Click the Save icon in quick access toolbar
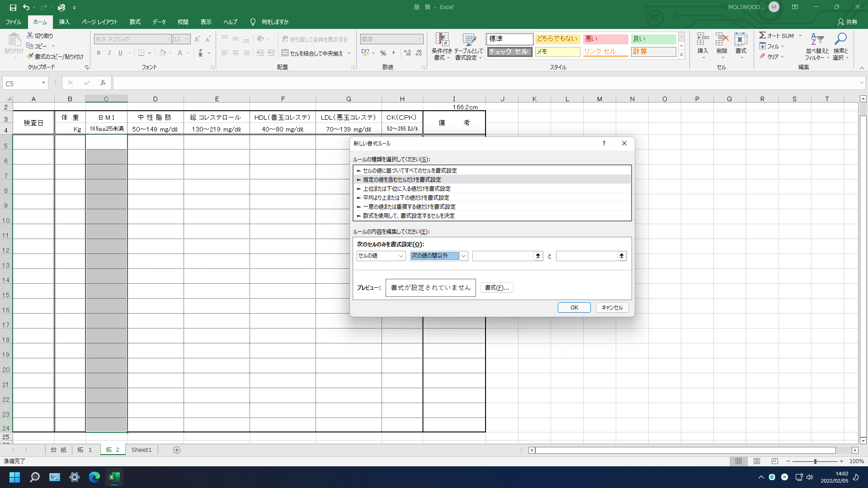Image resolution: width=868 pixels, height=488 pixels. click(x=13, y=7)
